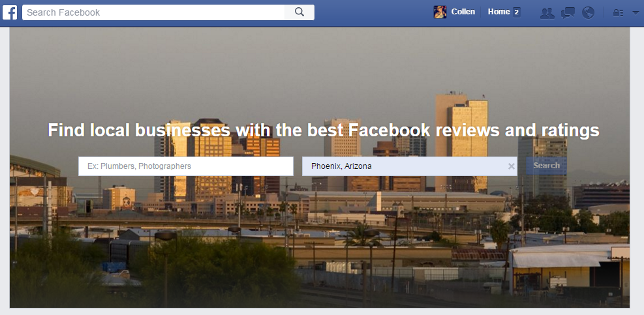Open the globe notifications icon
This screenshot has width=644, height=315.
(x=588, y=13)
